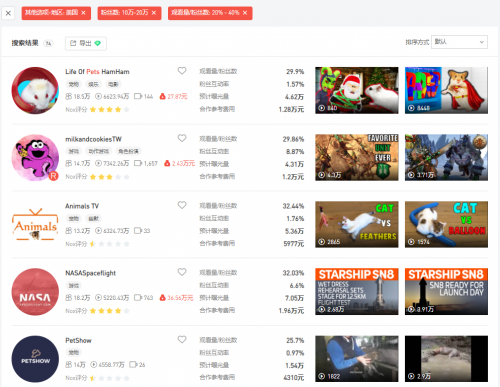Click the first tag under Animals TV
This screenshot has width=500, height=387.
click(x=74, y=219)
